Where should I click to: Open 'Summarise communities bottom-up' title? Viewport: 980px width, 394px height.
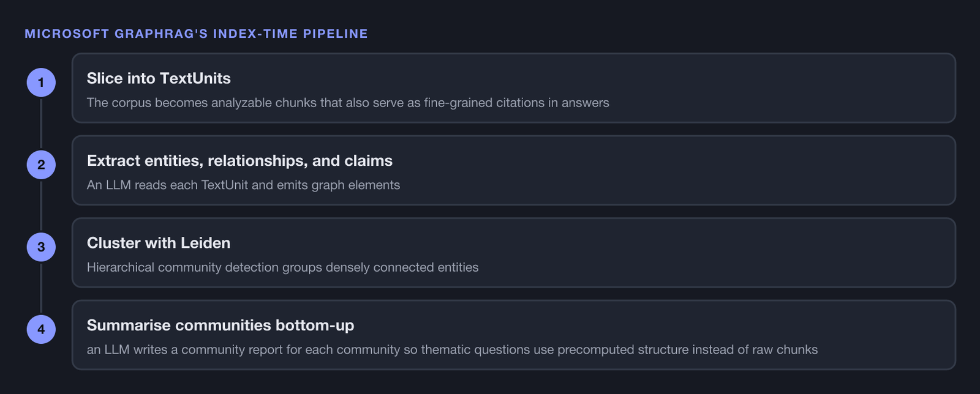(x=221, y=325)
